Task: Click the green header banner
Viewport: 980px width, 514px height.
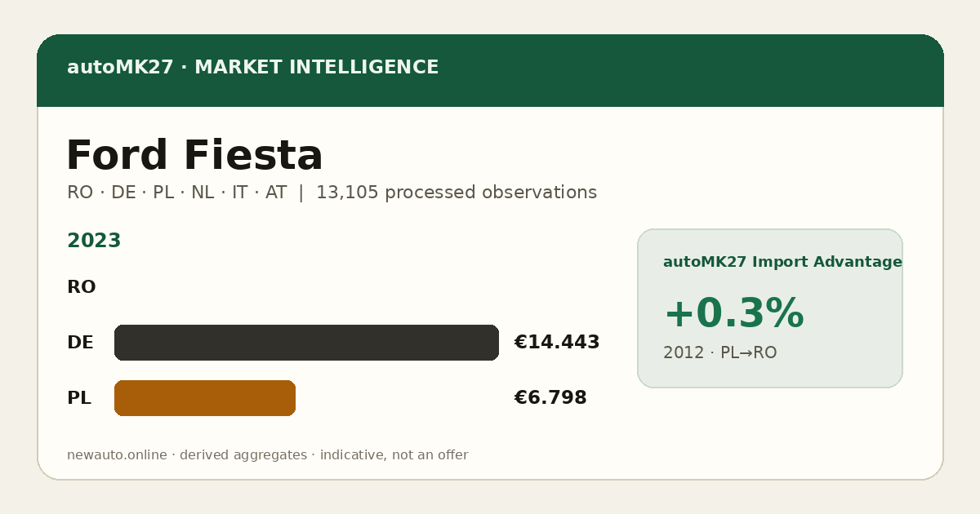Action: tap(490, 70)
